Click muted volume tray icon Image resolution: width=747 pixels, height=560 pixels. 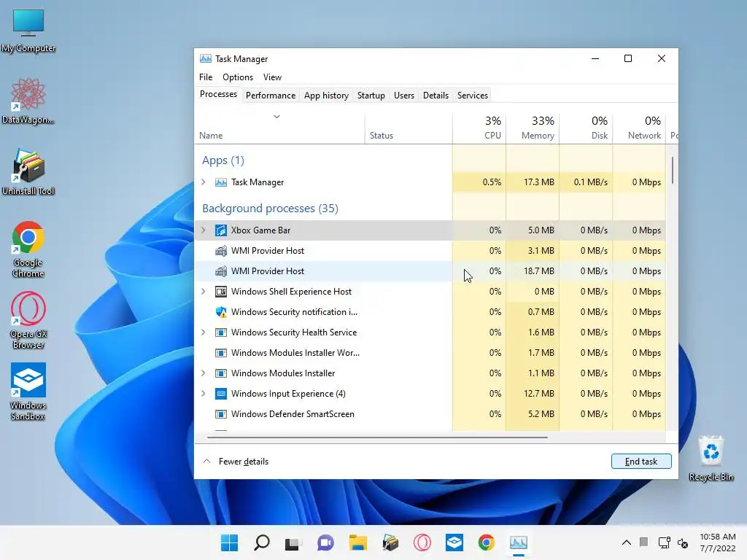[x=683, y=542]
